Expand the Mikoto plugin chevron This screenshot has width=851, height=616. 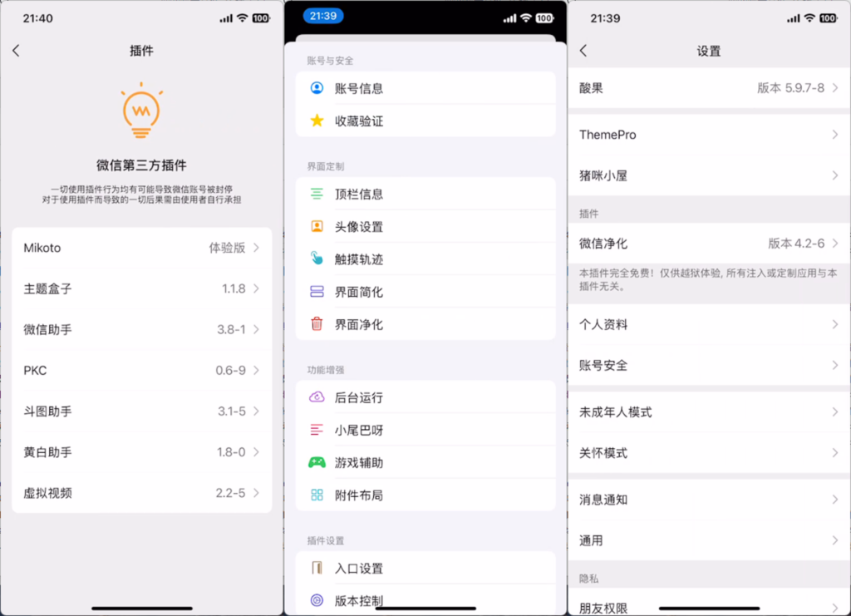tap(257, 248)
